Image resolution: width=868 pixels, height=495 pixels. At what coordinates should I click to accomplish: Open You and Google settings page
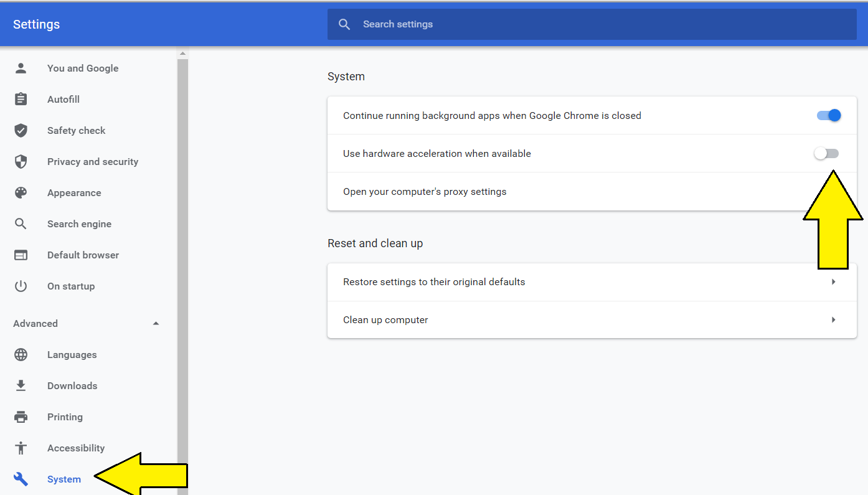coord(83,68)
